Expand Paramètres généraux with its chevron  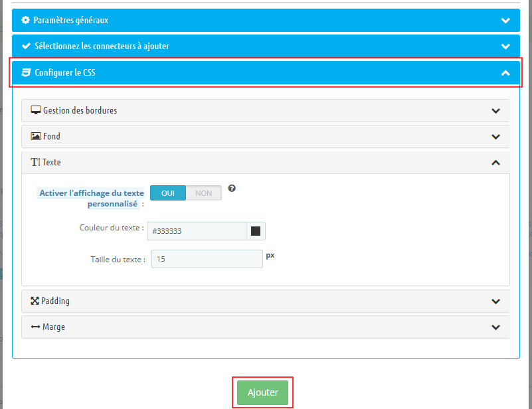tap(505, 21)
